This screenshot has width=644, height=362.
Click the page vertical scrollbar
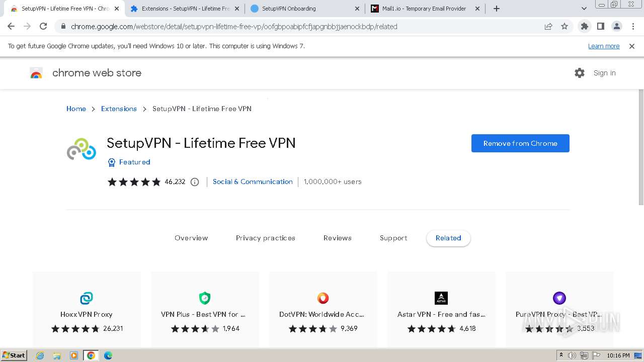(641, 147)
